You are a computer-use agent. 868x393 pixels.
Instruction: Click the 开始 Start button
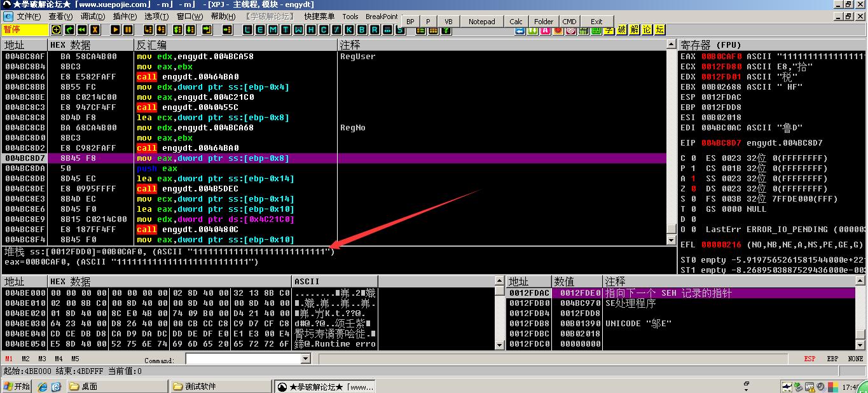[x=17, y=386]
